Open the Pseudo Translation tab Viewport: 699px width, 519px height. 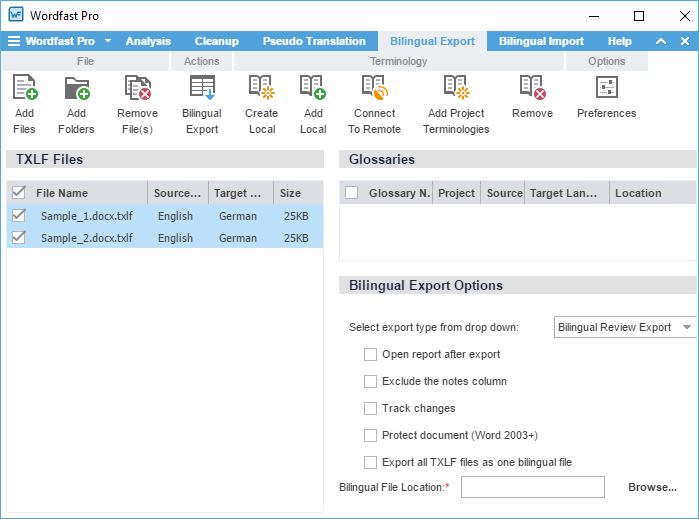point(314,42)
